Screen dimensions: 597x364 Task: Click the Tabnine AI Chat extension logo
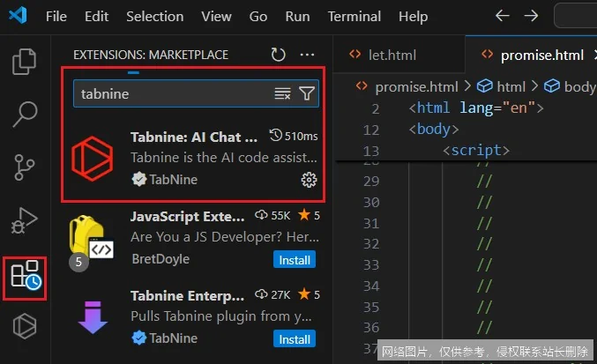pos(93,159)
